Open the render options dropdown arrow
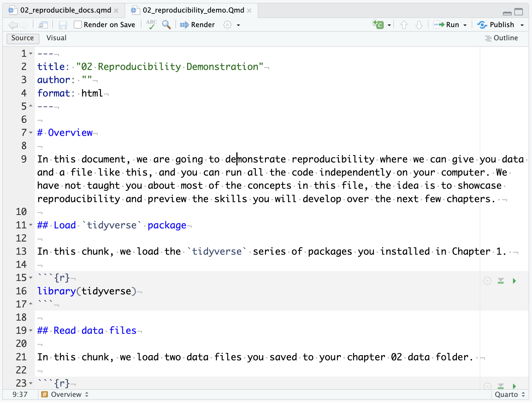532x402 pixels. pos(238,25)
